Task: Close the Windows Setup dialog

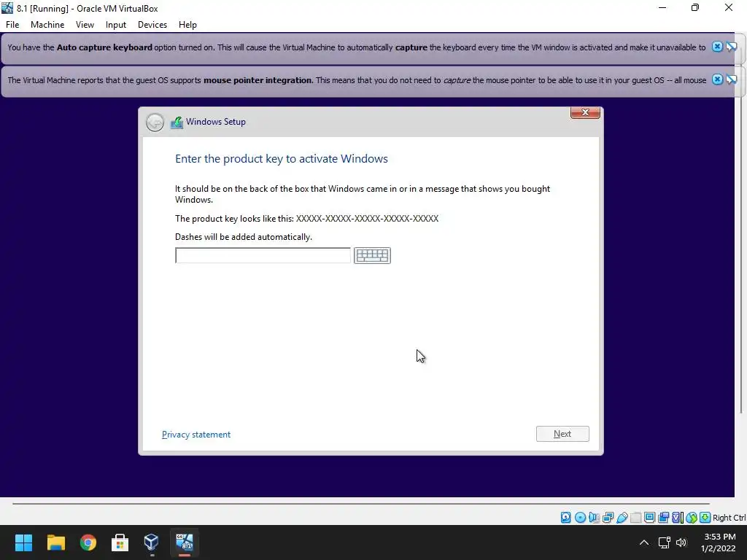Action: tap(585, 112)
